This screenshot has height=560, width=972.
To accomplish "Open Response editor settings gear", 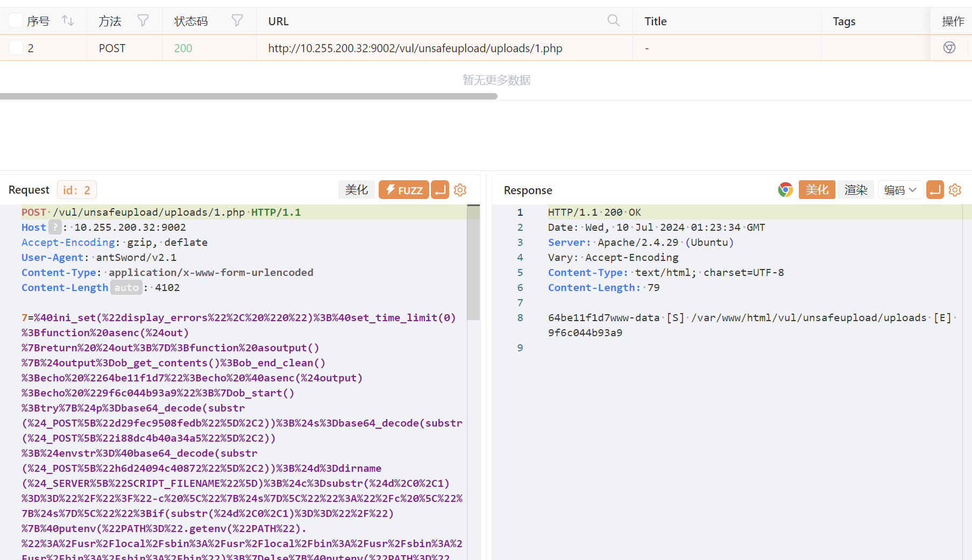I will (x=955, y=190).
